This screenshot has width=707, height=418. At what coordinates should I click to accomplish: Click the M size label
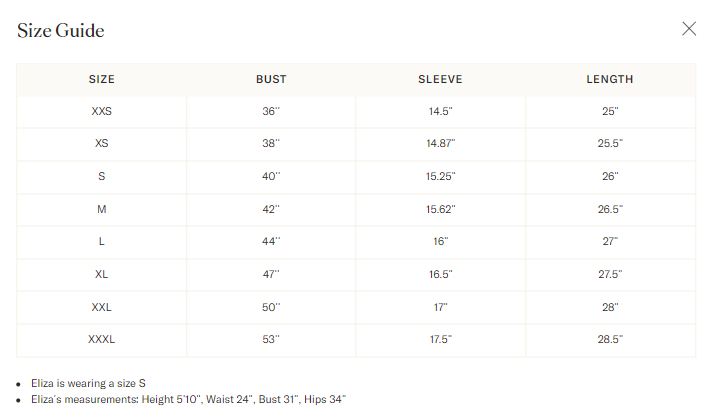101,209
